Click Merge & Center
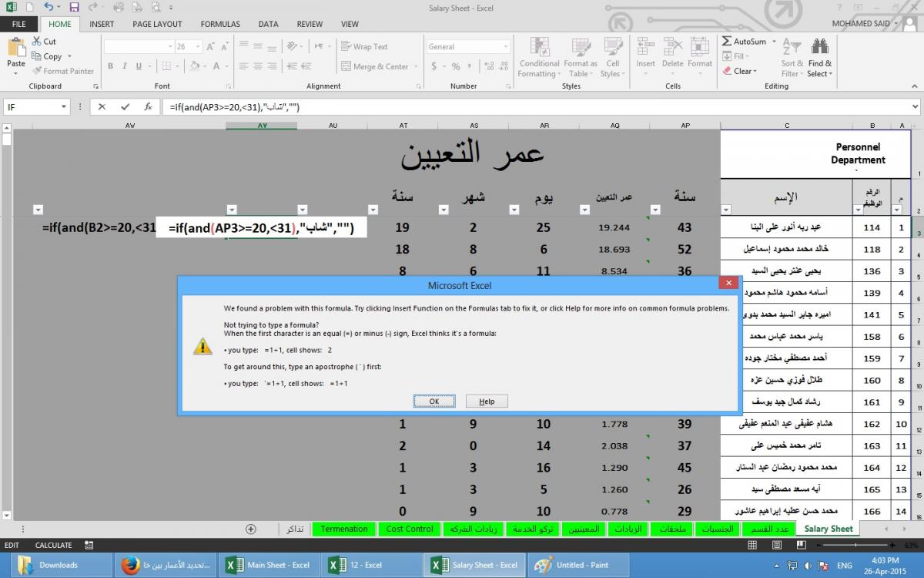Image resolution: width=924 pixels, height=578 pixels. (x=375, y=66)
